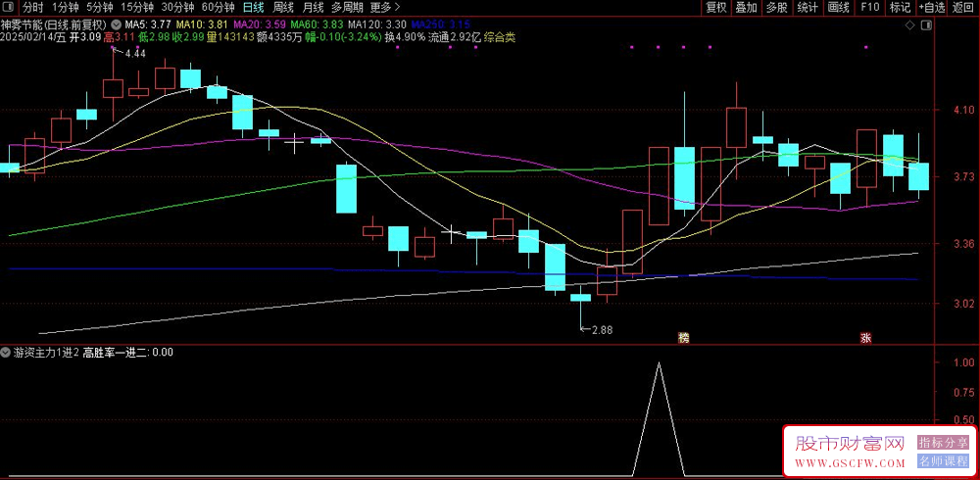
Task: Switch to the 分时 period tab
Action: click(x=33, y=8)
